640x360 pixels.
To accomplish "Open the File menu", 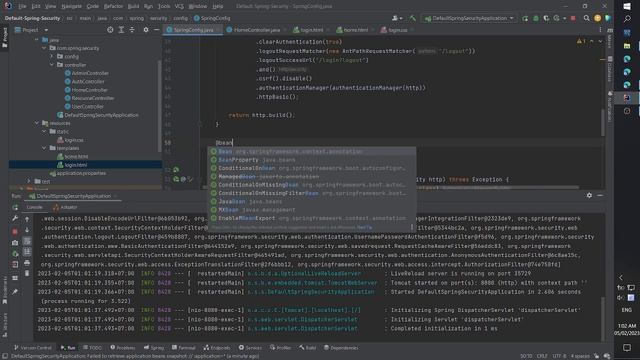I will point(22,6).
